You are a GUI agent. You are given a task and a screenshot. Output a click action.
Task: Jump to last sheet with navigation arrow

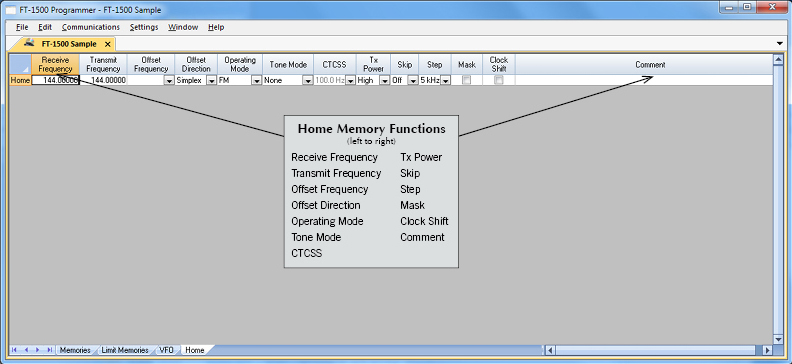(50, 349)
